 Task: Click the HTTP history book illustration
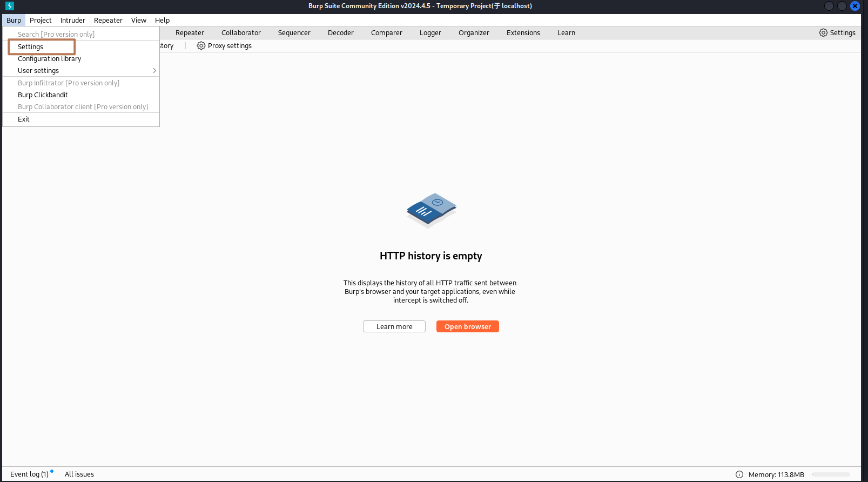(x=431, y=210)
